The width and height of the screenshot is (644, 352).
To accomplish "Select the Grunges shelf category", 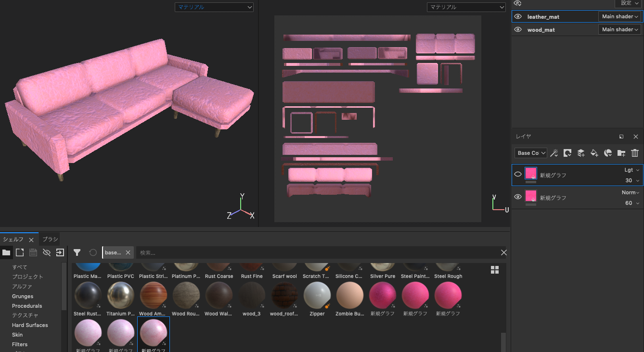I will click(23, 296).
